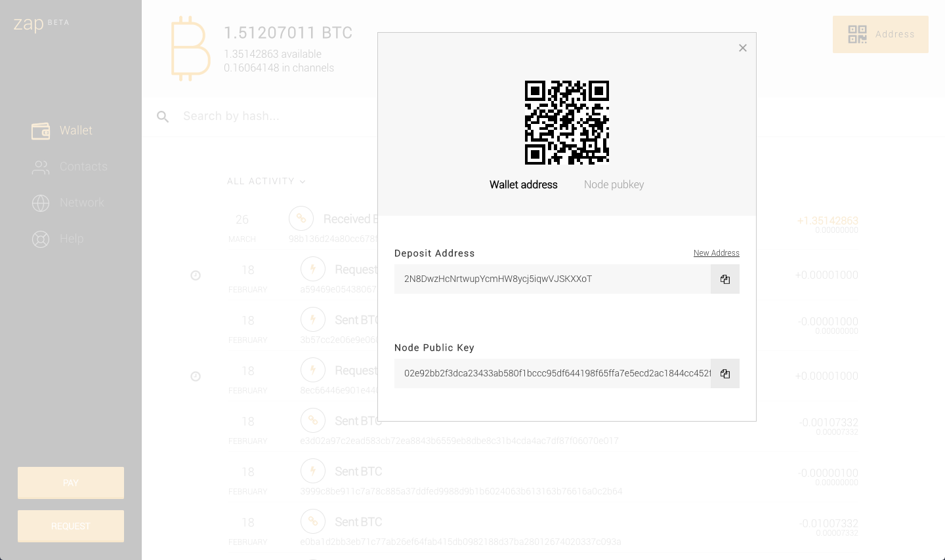Select the Wallet address tab
Viewport: 945px width, 560px height.
[x=524, y=185]
